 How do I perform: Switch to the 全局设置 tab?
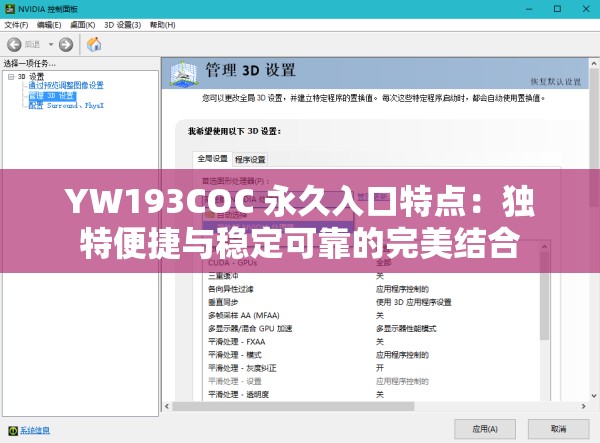tap(212, 158)
